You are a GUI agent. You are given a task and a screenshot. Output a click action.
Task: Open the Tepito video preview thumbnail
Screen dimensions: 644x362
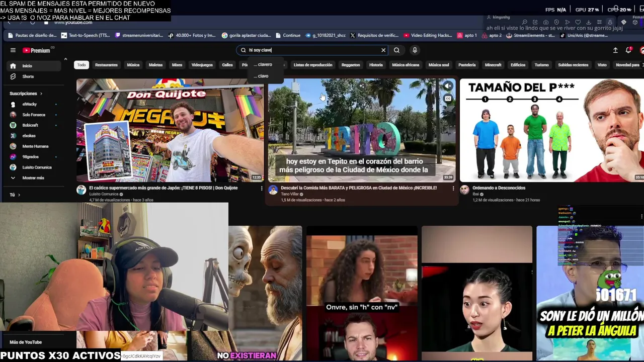pyautogui.click(x=362, y=130)
